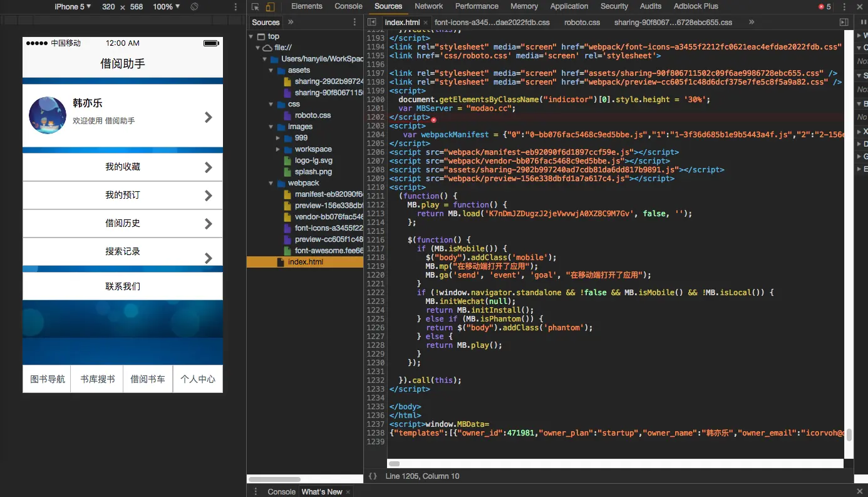The height and width of the screenshot is (497, 868).
Task: Click the editor horizontal scrollbar thumb
Action: tap(394, 464)
